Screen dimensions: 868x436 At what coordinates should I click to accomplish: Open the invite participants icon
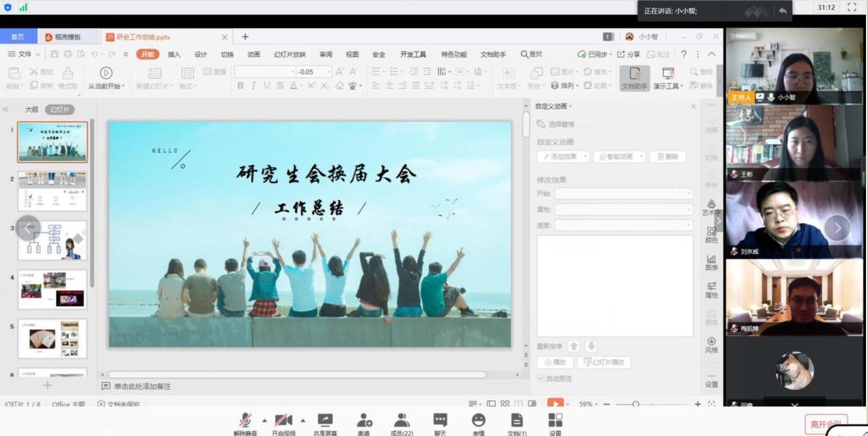(364, 420)
